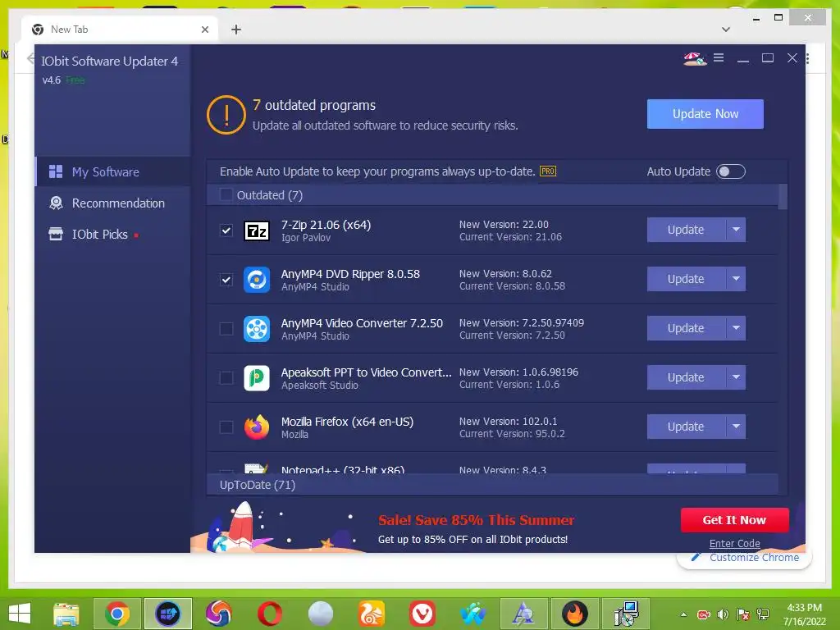Update AnyMP4 Video Converter
This screenshot has width=840, height=630.
[x=687, y=328]
